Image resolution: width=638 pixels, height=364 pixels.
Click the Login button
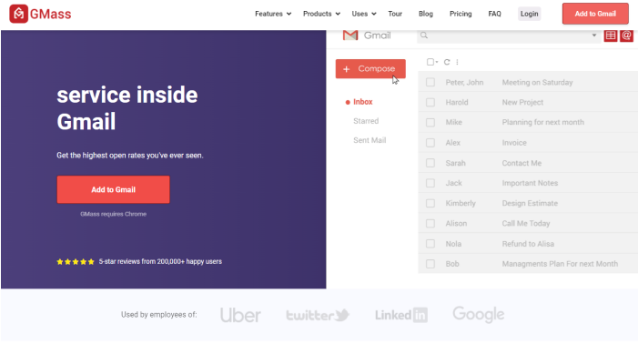(530, 14)
